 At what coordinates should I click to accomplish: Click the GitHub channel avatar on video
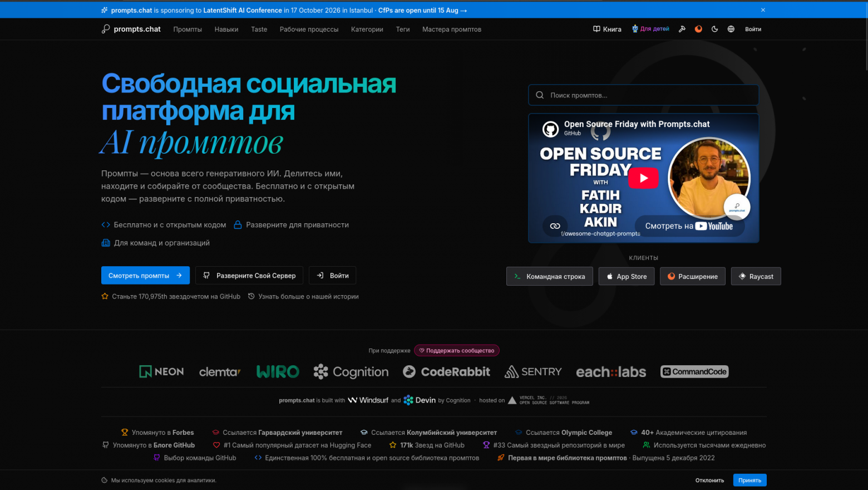click(x=550, y=129)
